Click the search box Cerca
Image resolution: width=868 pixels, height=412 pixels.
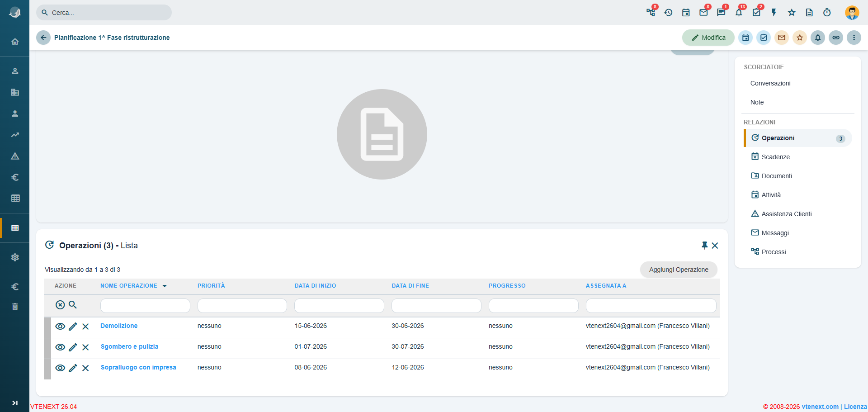(x=104, y=13)
